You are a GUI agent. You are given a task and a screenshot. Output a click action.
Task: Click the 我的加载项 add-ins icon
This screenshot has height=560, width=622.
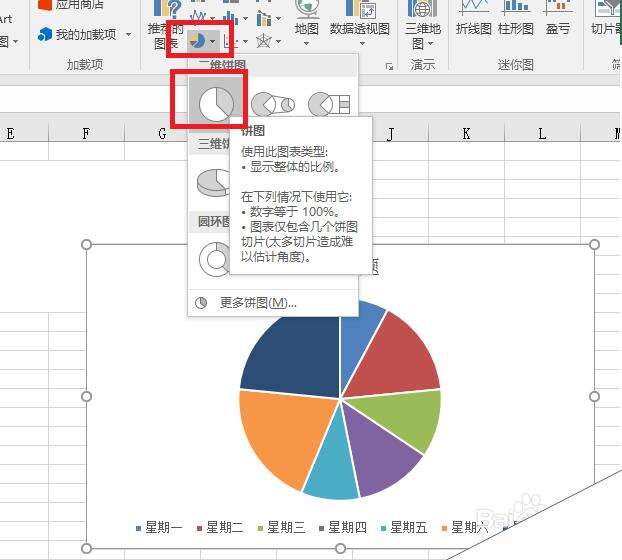45,35
